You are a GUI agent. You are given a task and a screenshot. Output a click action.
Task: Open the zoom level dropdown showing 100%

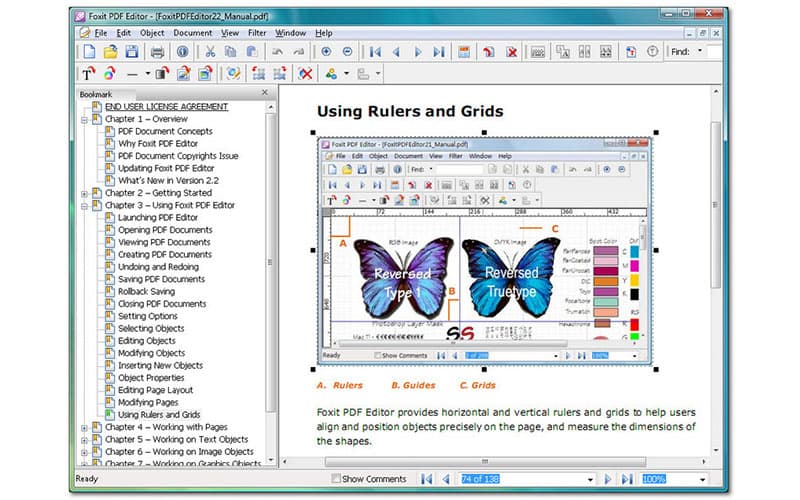[x=702, y=480]
